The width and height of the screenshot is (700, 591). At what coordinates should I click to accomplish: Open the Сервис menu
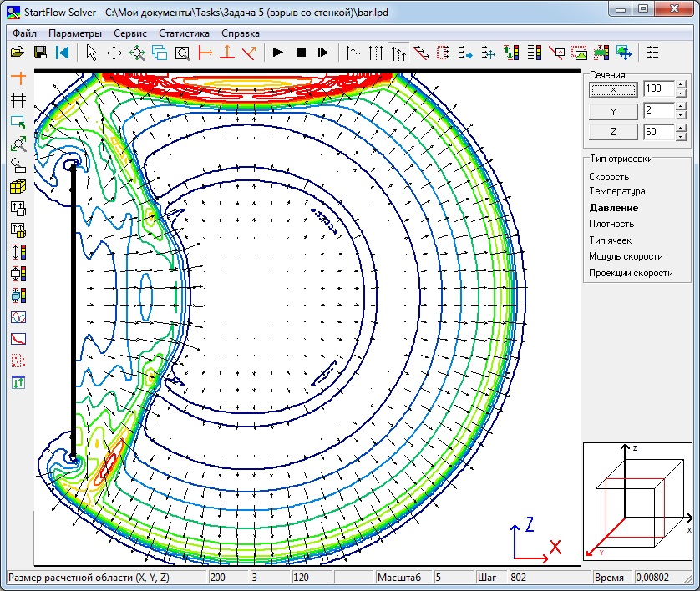130,33
